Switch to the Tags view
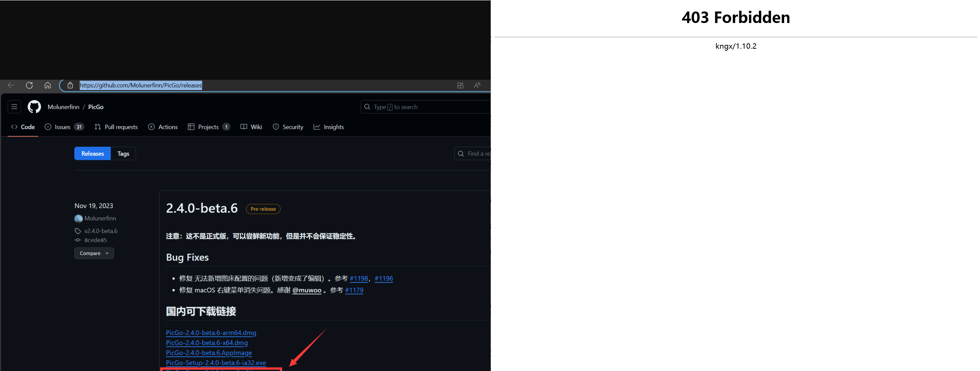This screenshot has width=980, height=371. click(123, 154)
